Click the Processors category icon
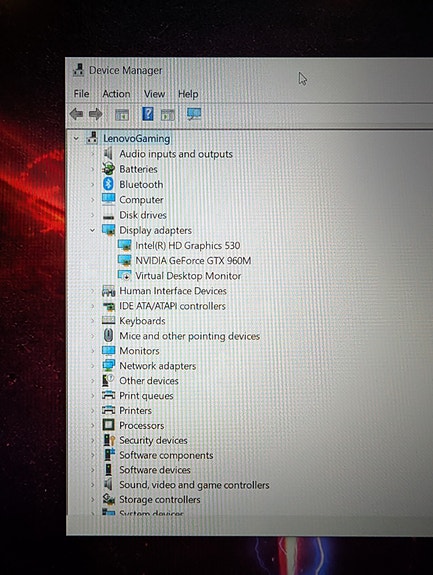 (109, 425)
